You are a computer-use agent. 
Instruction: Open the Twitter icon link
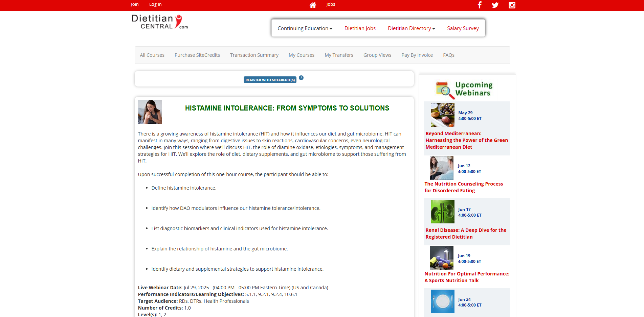(495, 5)
